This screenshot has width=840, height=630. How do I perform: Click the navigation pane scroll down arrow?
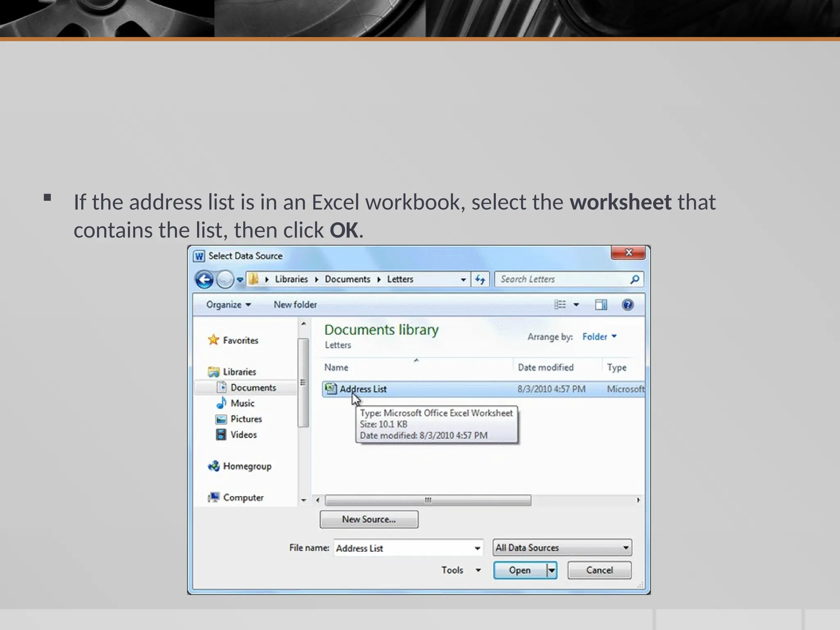(x=304, y=500)
